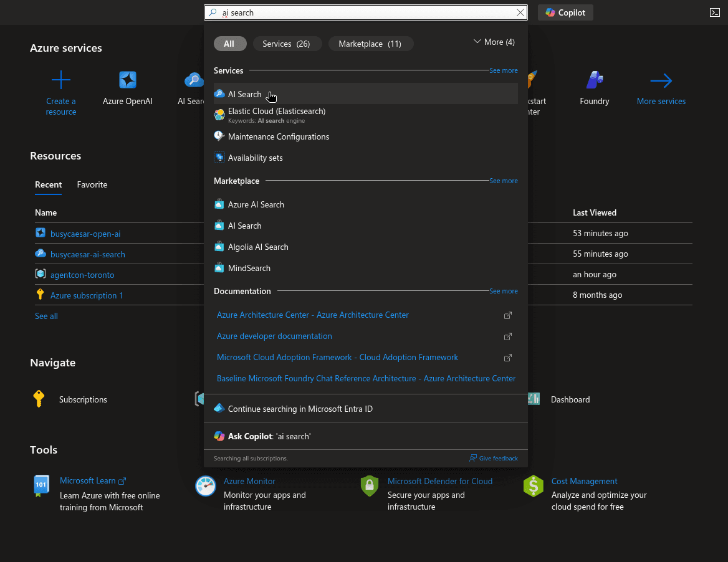Filter results by Services (26)
Screen dimensions: 728x562
click(x=287, y=44)
